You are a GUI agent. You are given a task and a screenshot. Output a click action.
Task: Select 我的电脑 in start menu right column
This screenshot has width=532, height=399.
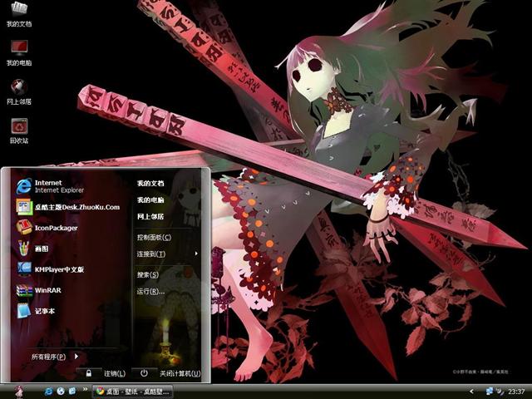pyautogui.click(x=150, y=199)
